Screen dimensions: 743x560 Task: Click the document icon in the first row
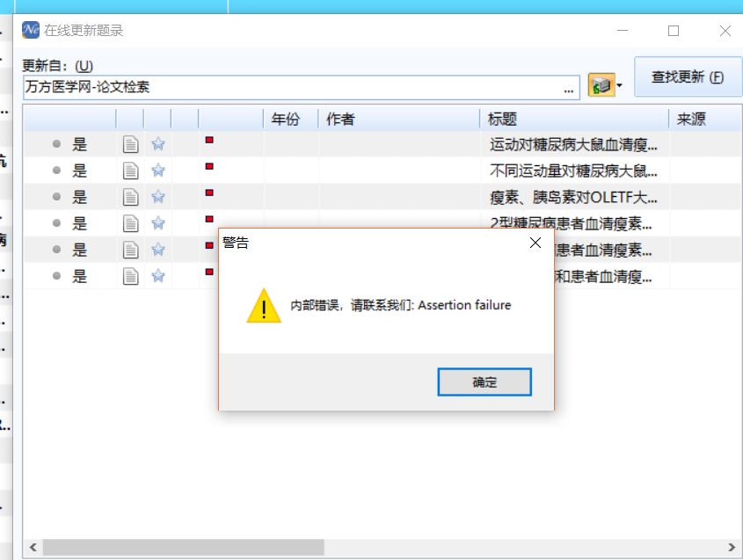click(130, 144)
